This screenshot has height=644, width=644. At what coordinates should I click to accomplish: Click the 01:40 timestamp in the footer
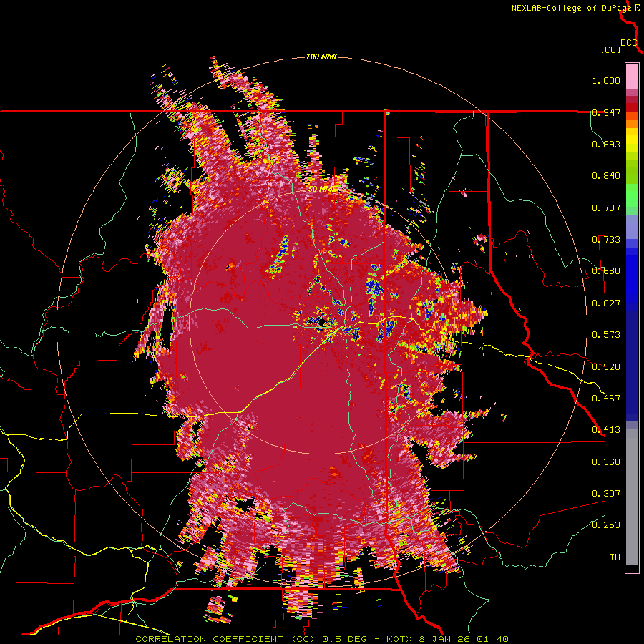[492, 639]
